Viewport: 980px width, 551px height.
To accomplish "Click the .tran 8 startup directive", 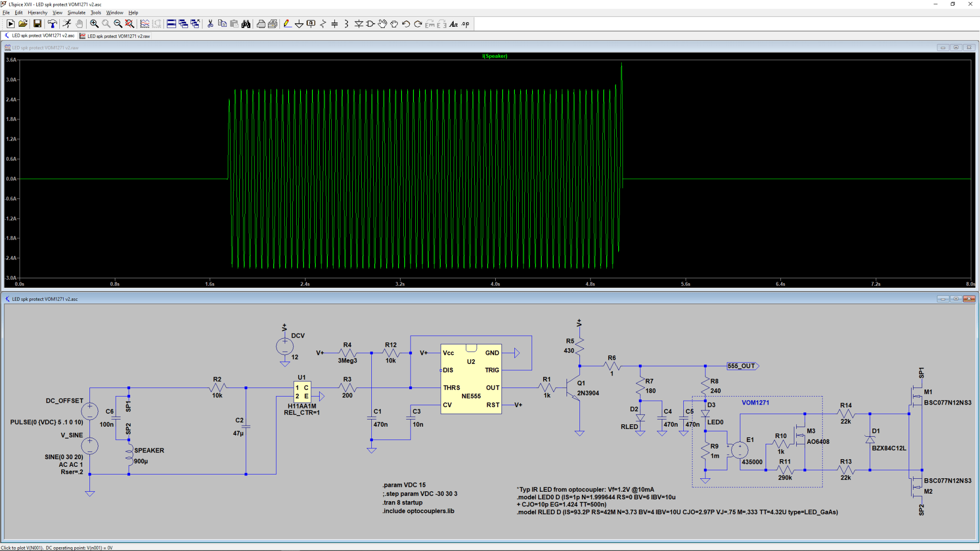I will point(402,503).
